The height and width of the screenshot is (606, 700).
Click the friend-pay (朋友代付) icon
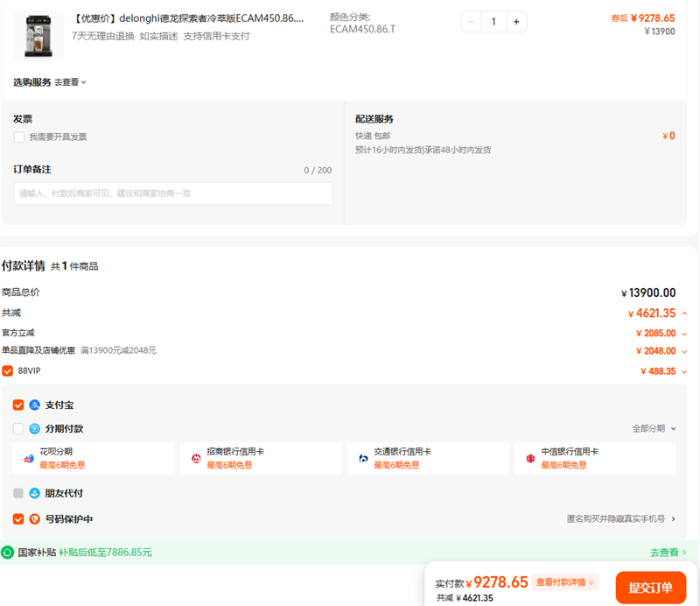point(35,493)
